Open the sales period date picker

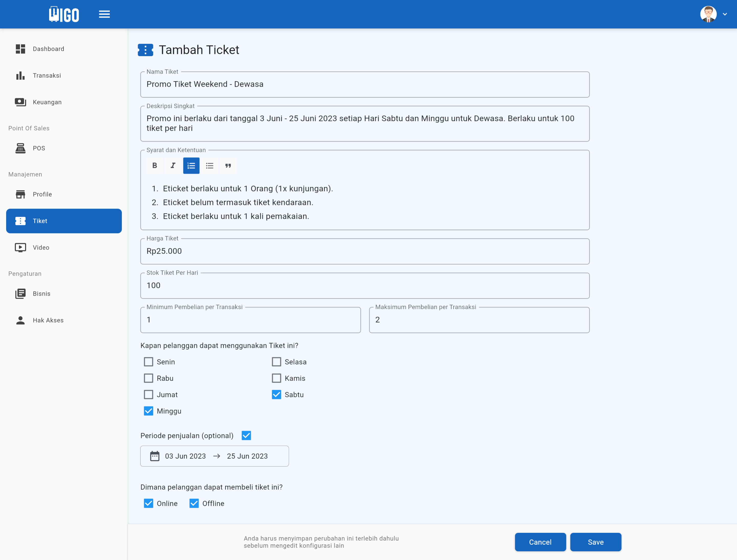(x=215, y=456)
